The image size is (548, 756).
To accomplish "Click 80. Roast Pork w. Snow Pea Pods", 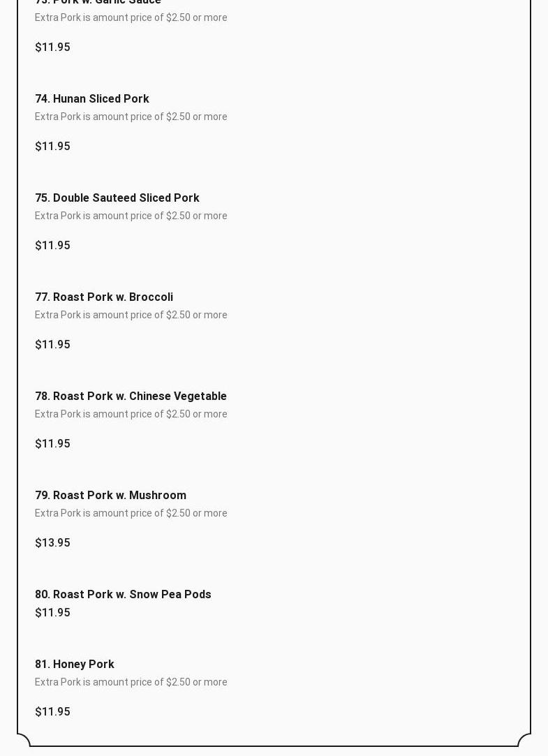I will (123, 595).
